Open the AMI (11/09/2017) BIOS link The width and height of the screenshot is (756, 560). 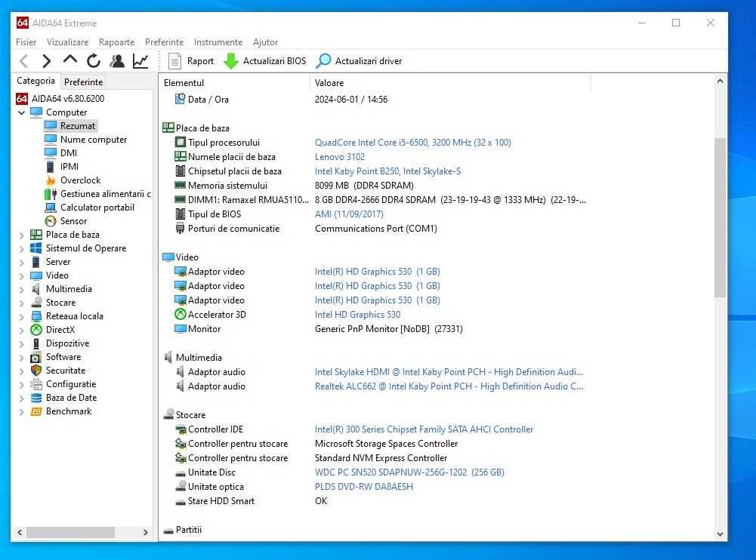point(349,214)
